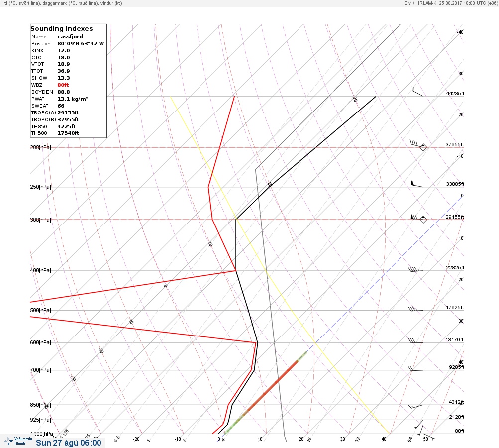499x448 pixels.
Task: Click the SHOW value 13.3
Action: coord(63,78)
